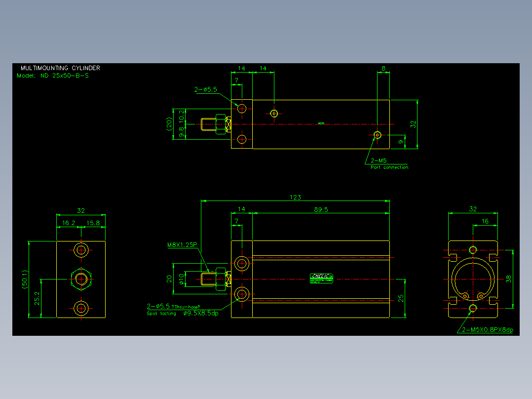Click the CHELIC nameplate on the cylinder body
This screenshot has height=399, width=532.
(x=321, y=279)
